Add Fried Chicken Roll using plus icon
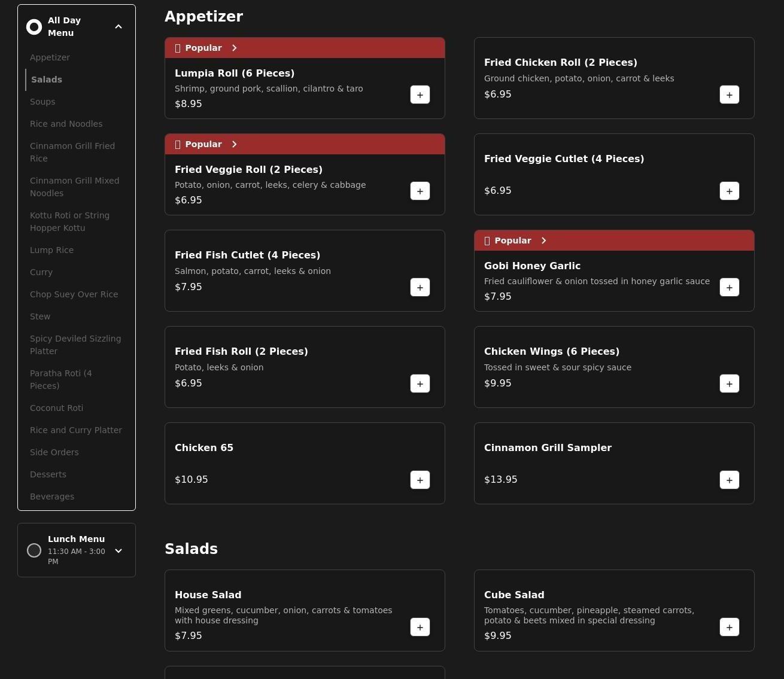The image size is (784, 679). (x=729, y=95)
